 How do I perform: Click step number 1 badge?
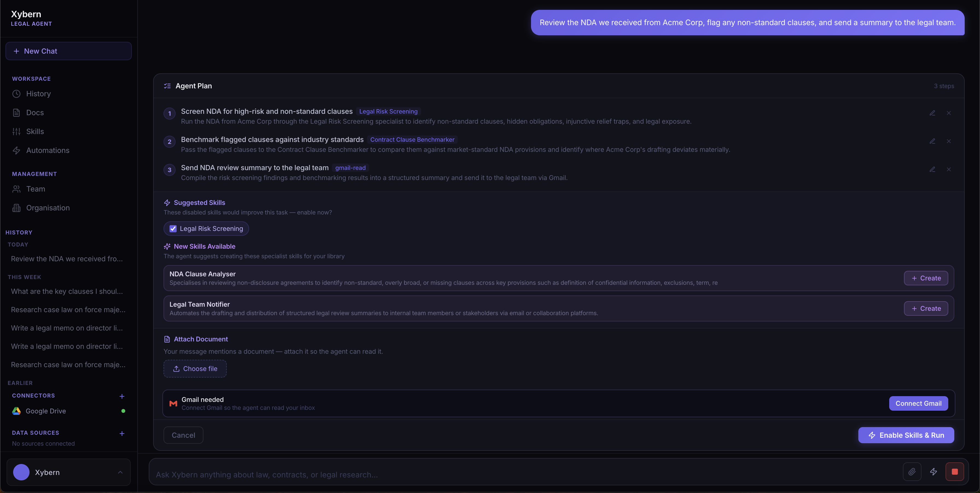click(x=169, y=114)
